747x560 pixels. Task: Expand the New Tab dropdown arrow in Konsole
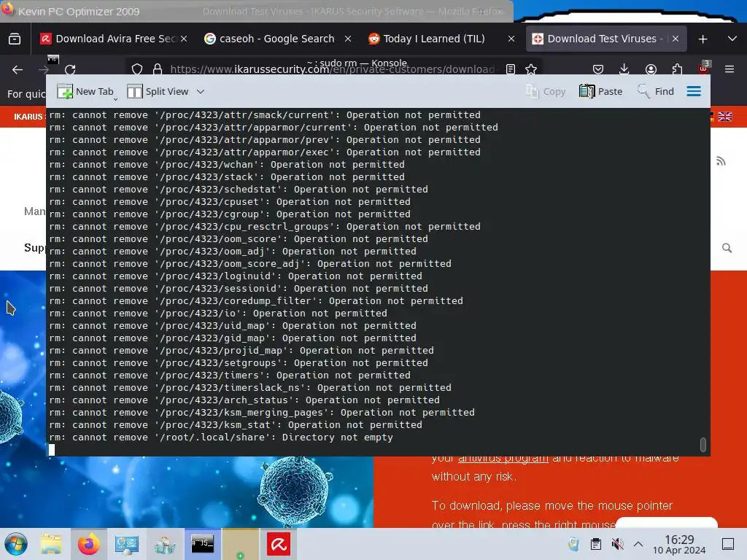coord(115,99)
